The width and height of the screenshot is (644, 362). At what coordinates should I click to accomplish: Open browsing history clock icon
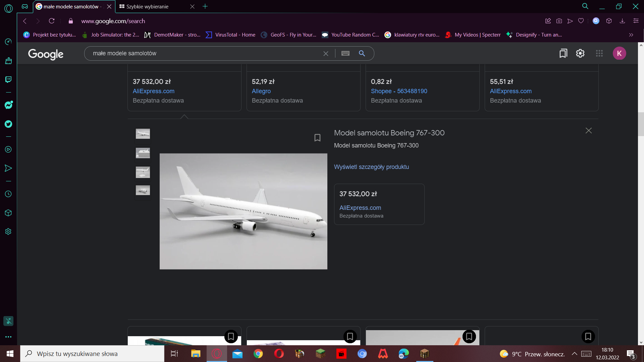coord(8,194)
